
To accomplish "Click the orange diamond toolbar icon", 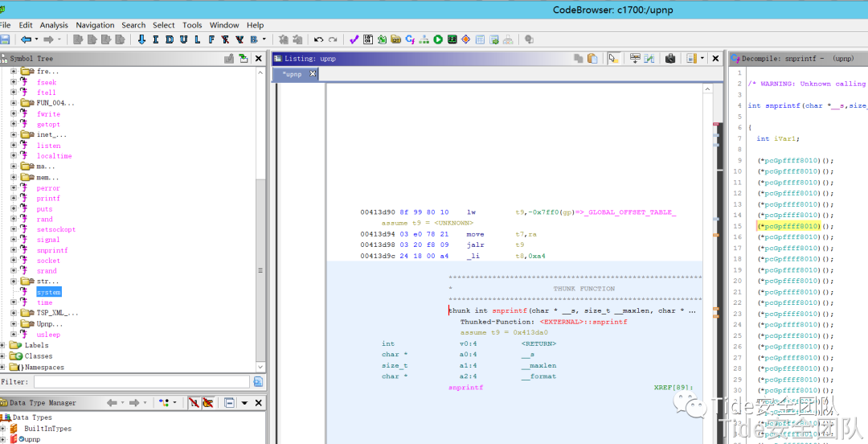I will tap(466, 39).
